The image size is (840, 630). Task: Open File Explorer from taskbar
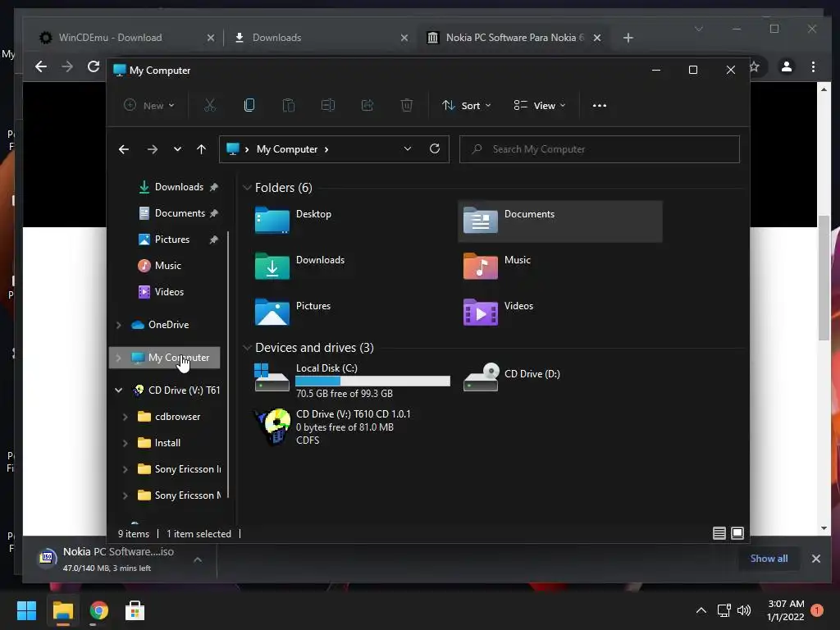pyautogui.click(x=62, y=610)
